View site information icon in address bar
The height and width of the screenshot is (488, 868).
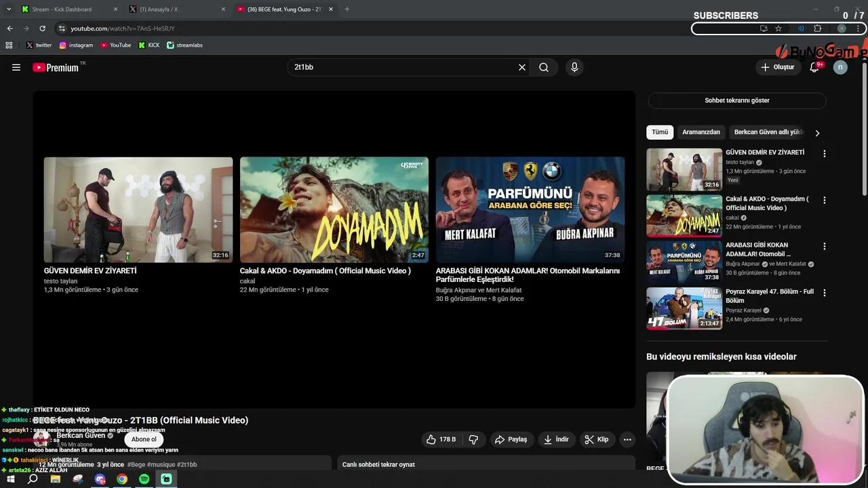pyautogui.click(x=62, y=28)
